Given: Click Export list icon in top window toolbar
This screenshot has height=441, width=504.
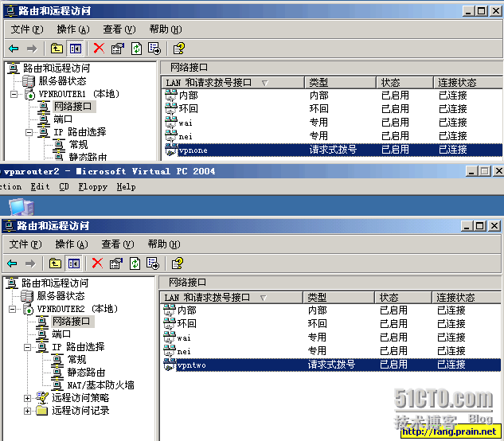Looking at the screenshot, I should 154,49.
